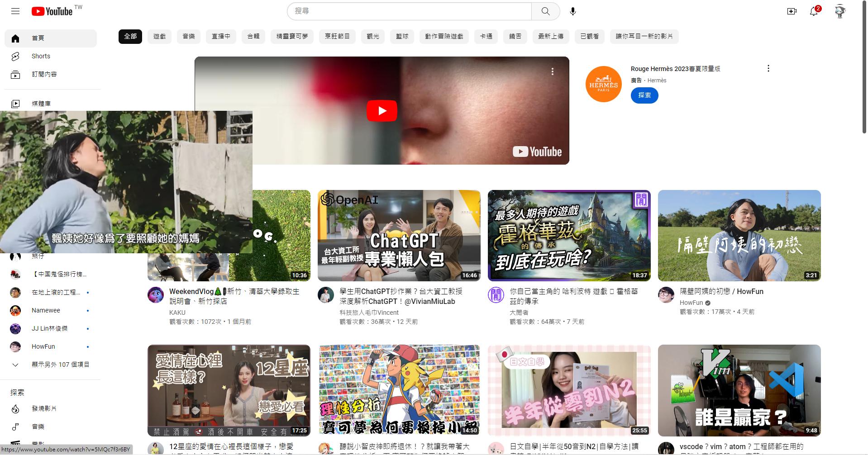Open 隔壁阿姨的初戀 / HowFun title link

pyautogui.click(x=721, y=292)
